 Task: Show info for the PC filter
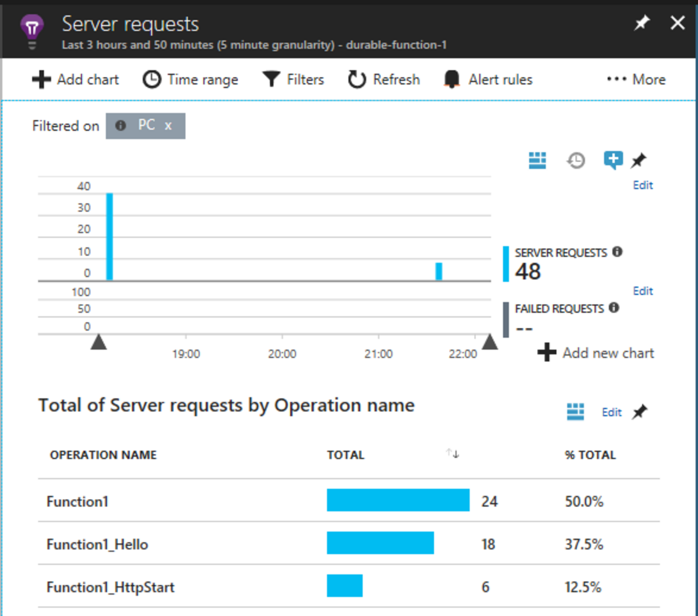pos(121,126)
